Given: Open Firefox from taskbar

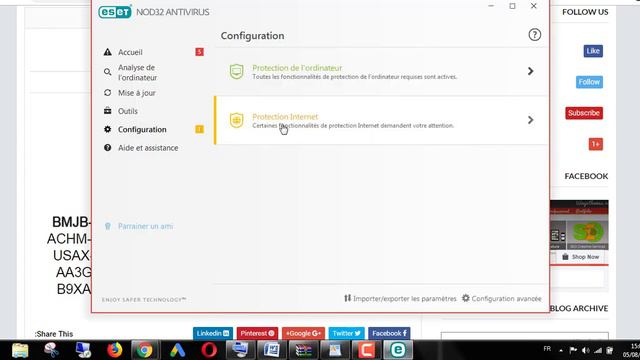Looking at the screenshot, I should 114,350.
